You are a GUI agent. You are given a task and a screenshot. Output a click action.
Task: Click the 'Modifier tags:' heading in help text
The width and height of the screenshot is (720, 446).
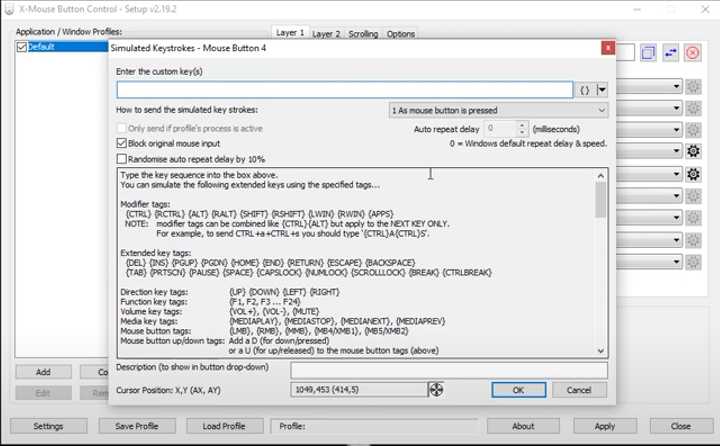(x=145, y=204)
